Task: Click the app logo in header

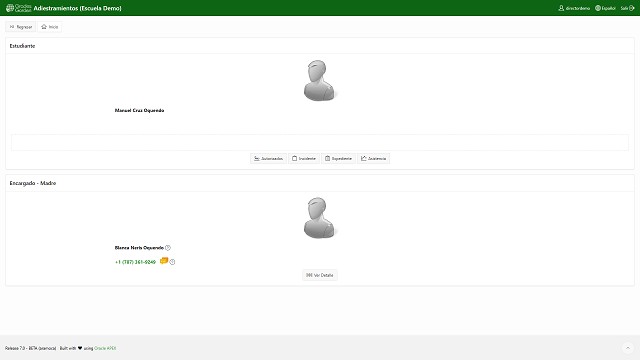Action: pyautogui.click(x=18, y=8)
